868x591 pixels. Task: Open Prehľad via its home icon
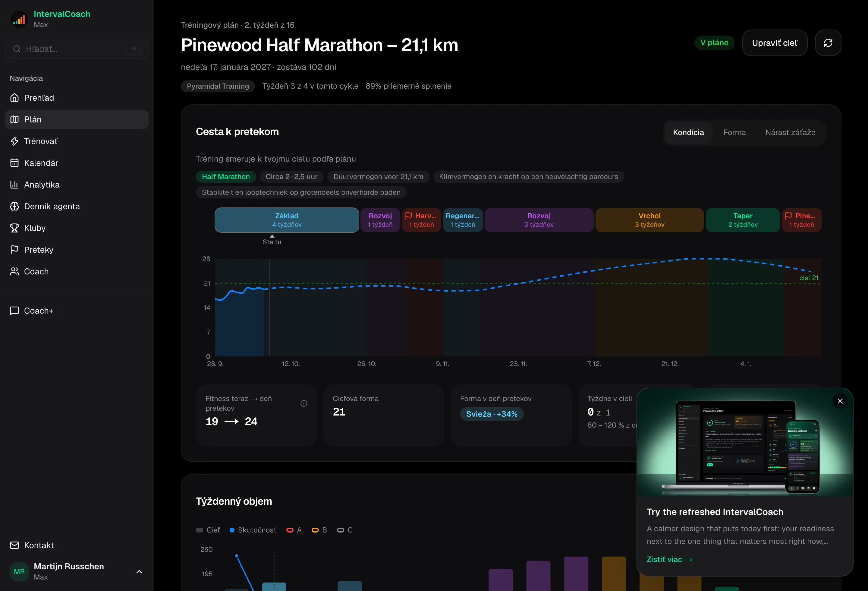point(14,97)
